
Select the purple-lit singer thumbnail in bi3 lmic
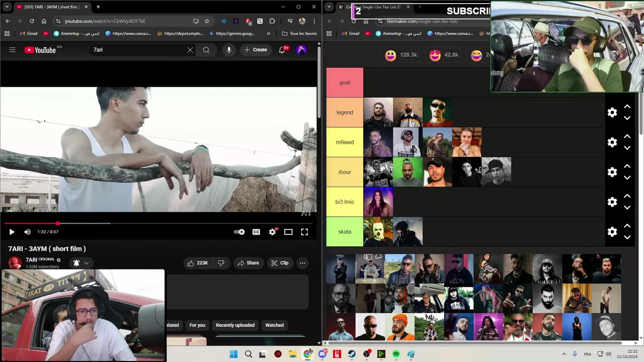click(378, 202)
